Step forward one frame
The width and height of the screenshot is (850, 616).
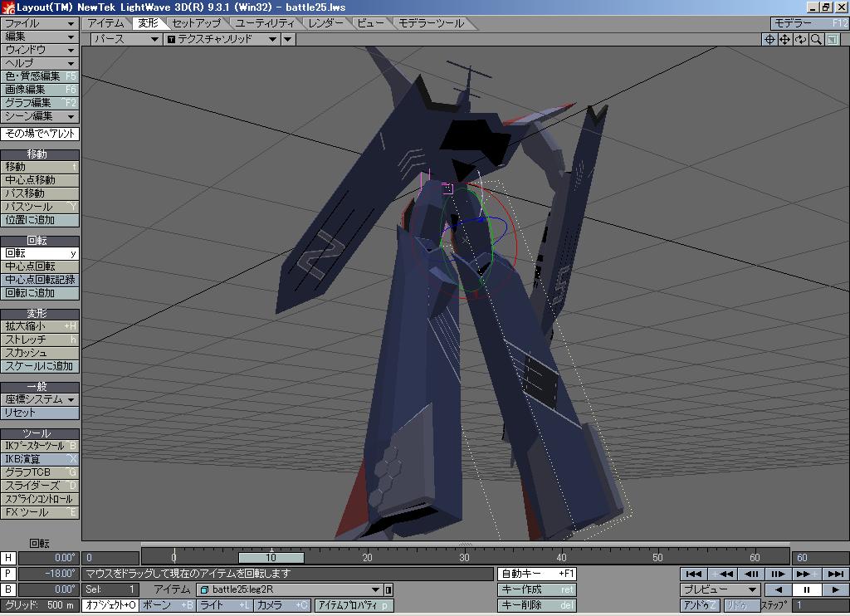coord(779,574)
